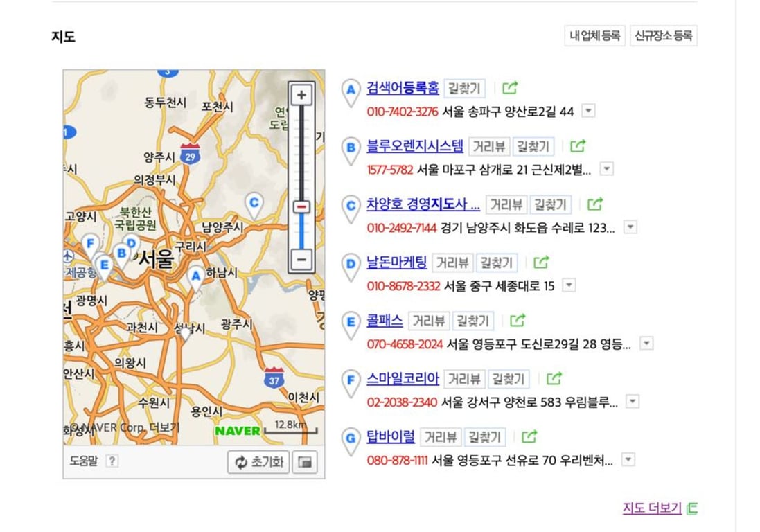Click the map zoom slider track
The image size is (760, 532).
click(301, 177)
